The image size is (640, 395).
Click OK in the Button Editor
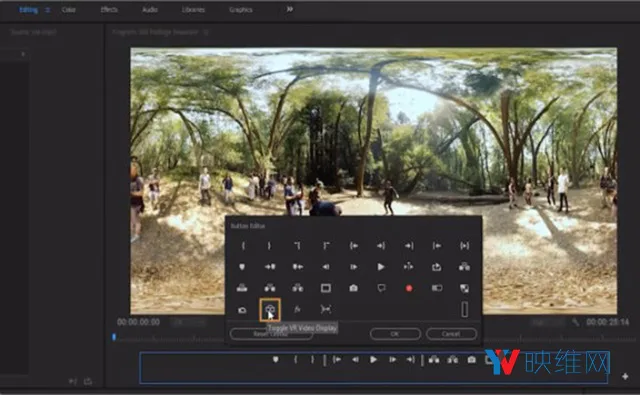click(395, 334)
